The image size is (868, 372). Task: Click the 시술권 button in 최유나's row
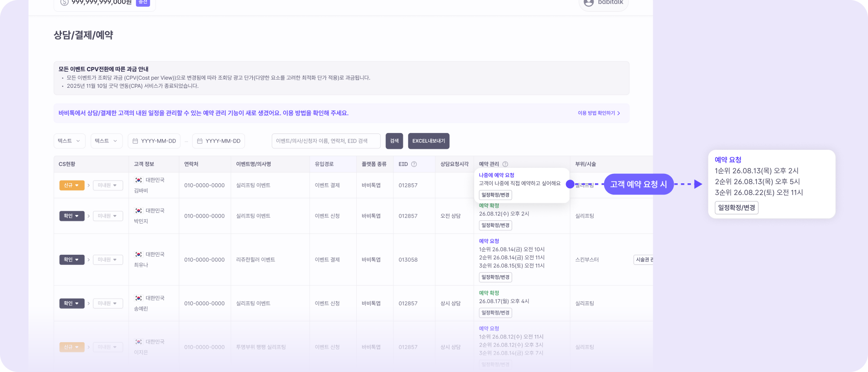click(x=643, y=260)
